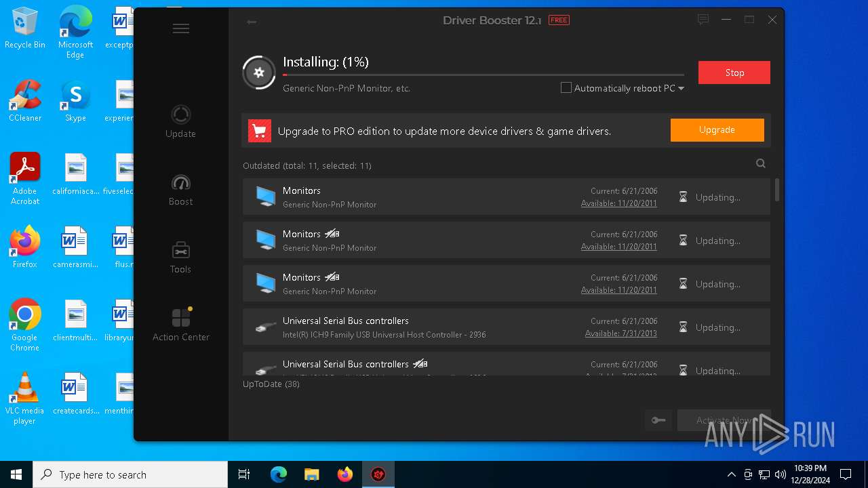This screenshot has width=868, height=488.
Task: Click the shopping cart upgrade icon
Action: (x=260, y=131)
